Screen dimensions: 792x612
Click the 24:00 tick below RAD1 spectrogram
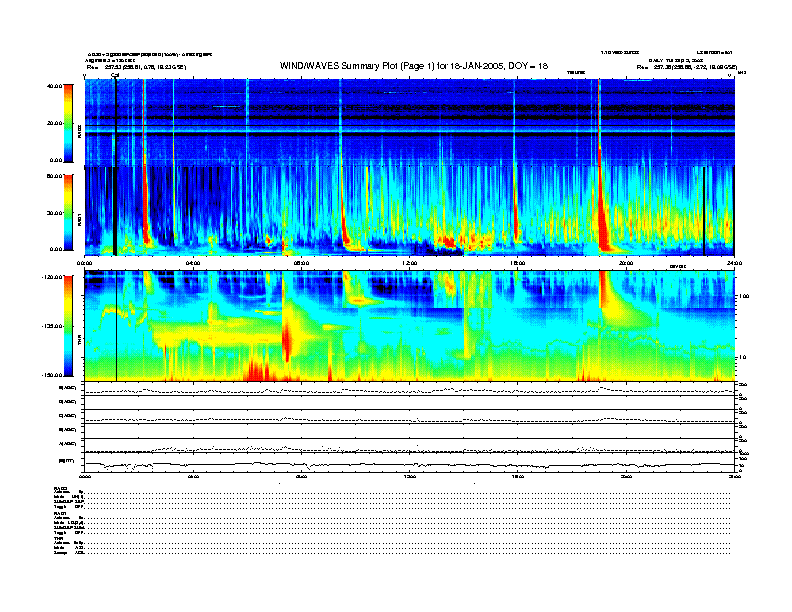pos(734,263)
